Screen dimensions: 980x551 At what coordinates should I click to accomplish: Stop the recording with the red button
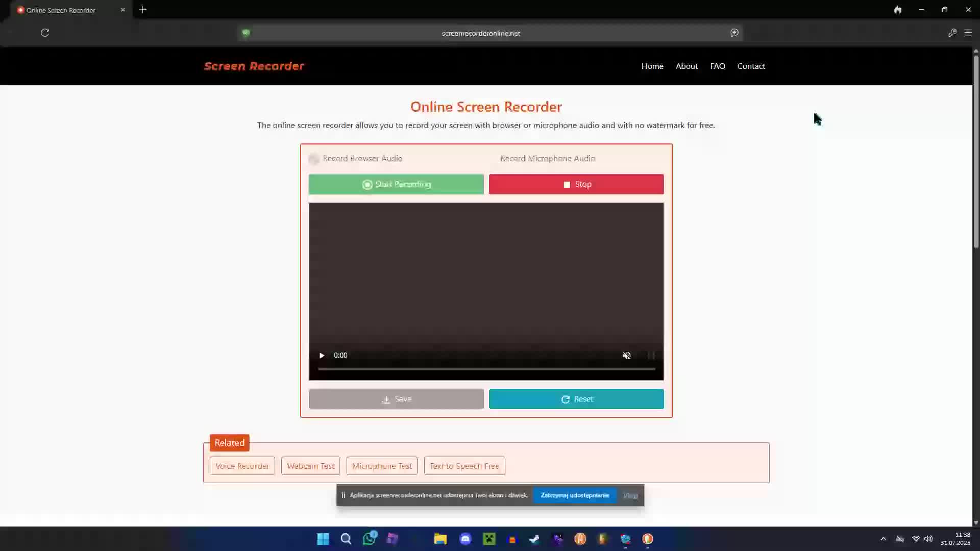tap(576, 184)
